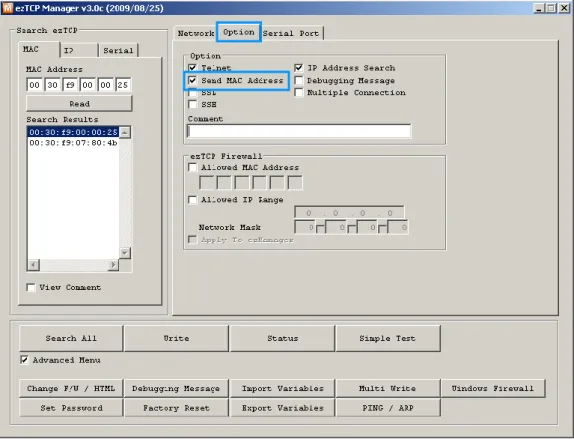Image resolution: width=574 pixels, height=439 pixels.
Task: Click the Windows Firewall button
Action: [x=493, y=388]
